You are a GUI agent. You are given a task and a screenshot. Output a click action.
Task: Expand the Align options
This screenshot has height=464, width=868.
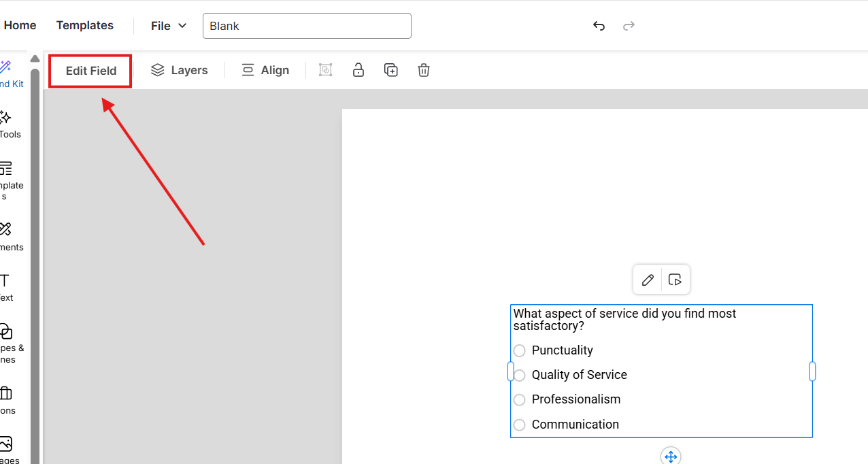pyautogui.click(x=265, y=70)
